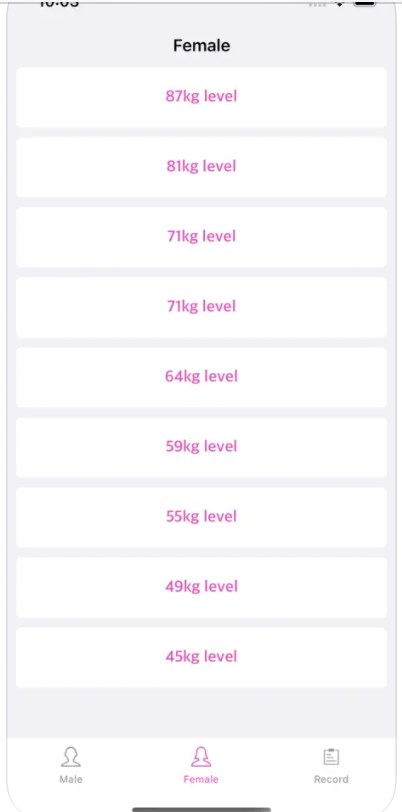
Task: Switch to the Male tab label
Action: point(70,779)
